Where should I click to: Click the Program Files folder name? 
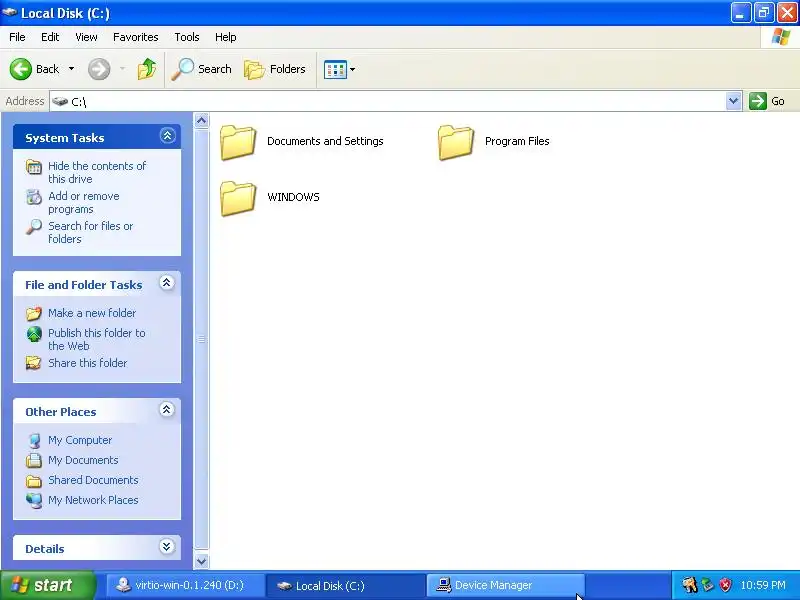(517, 141)
